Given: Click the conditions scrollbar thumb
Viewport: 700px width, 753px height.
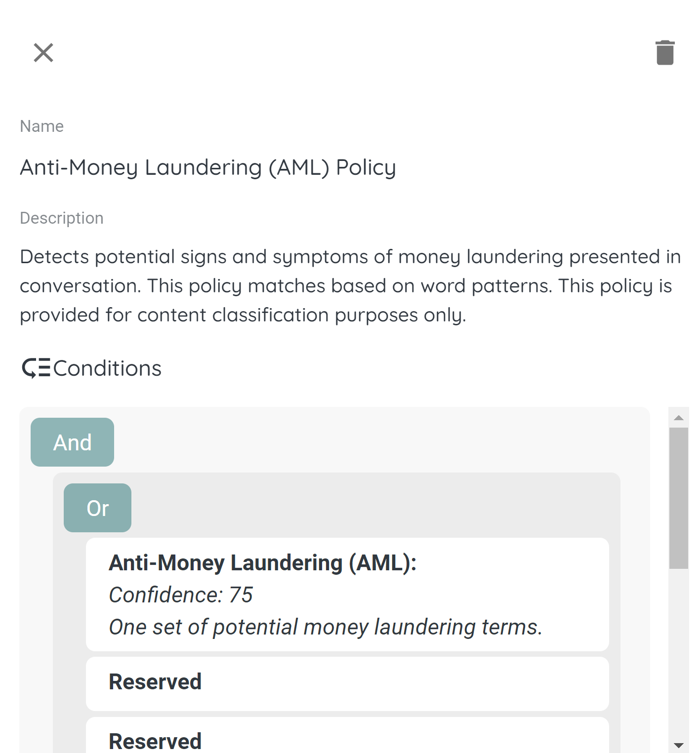Looking at the screenshot, I should pyautogui.click(x=679, y=498).
